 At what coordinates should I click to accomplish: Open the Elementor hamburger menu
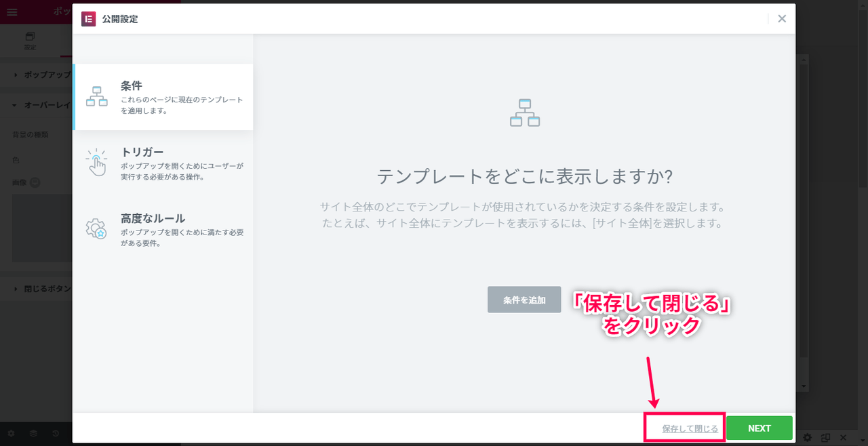(x=12, y=12)
